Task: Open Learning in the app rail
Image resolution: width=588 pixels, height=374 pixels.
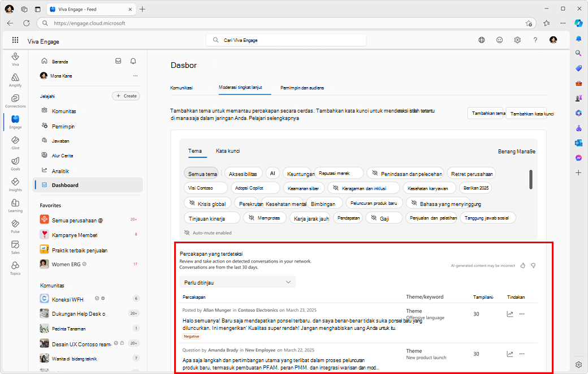Action: (x=15, y=205)
